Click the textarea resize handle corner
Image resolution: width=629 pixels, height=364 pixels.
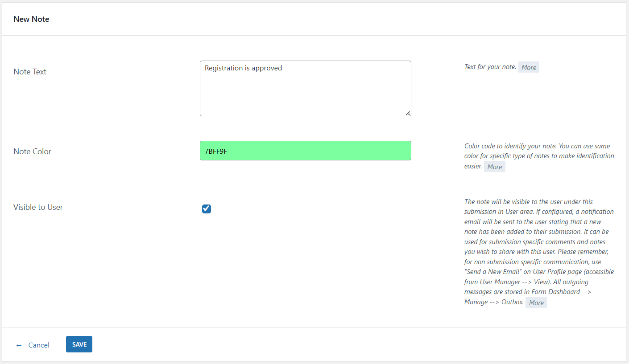click(408, 113)
